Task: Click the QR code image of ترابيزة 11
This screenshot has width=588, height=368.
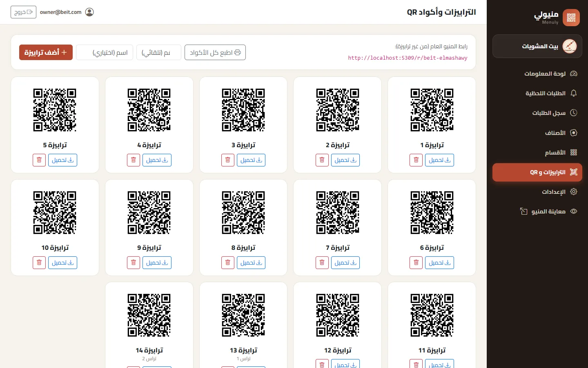Action: [x=432, y=315]
